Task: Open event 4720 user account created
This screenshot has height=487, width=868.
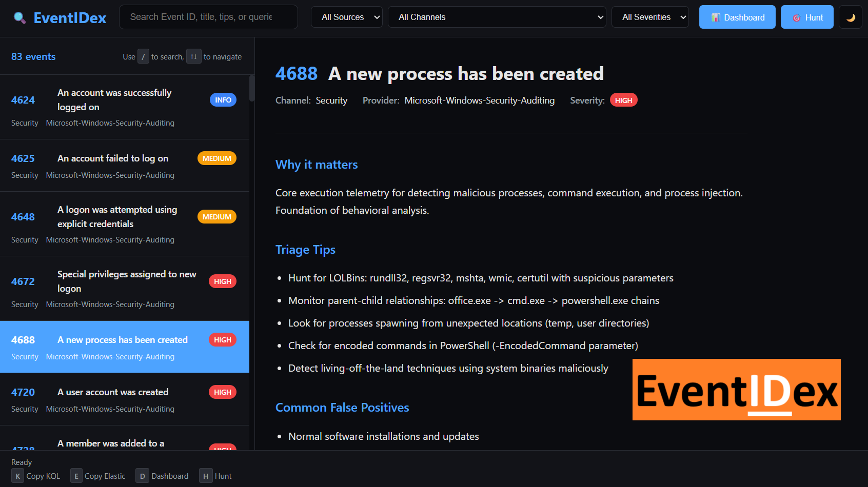Action: point(124,399)
